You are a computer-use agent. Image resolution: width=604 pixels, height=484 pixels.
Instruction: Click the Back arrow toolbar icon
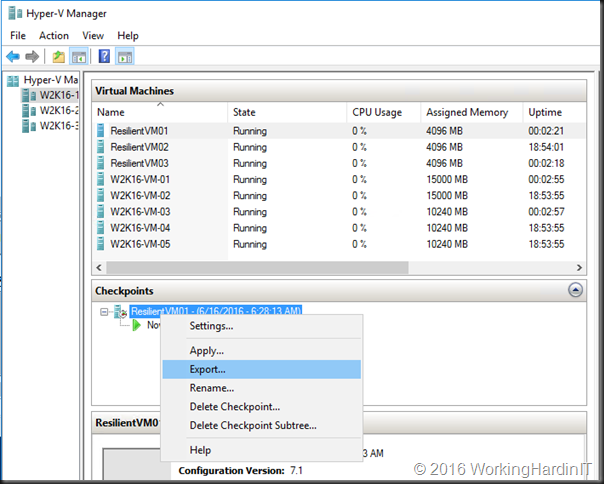[x=13, y=57]
